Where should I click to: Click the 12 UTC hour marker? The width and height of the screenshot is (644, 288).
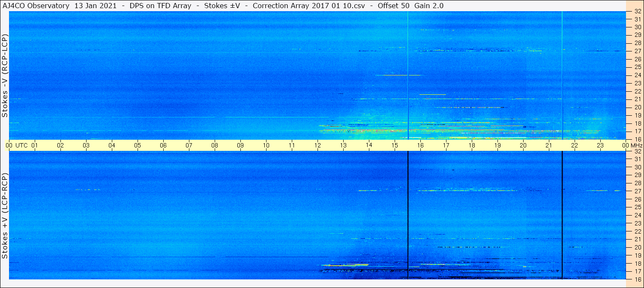pyautogui.click(x=318, y=145)
